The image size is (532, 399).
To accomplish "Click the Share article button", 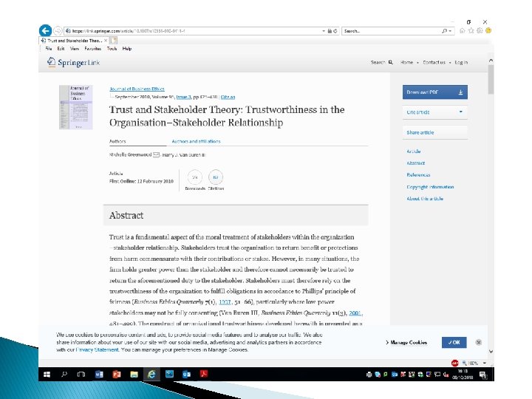I will pyautogui.click(x=435, y=132).
